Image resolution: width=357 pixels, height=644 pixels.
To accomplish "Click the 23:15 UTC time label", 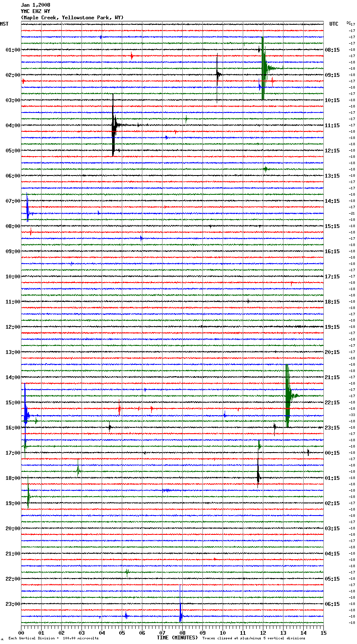I will pos(332,428).
